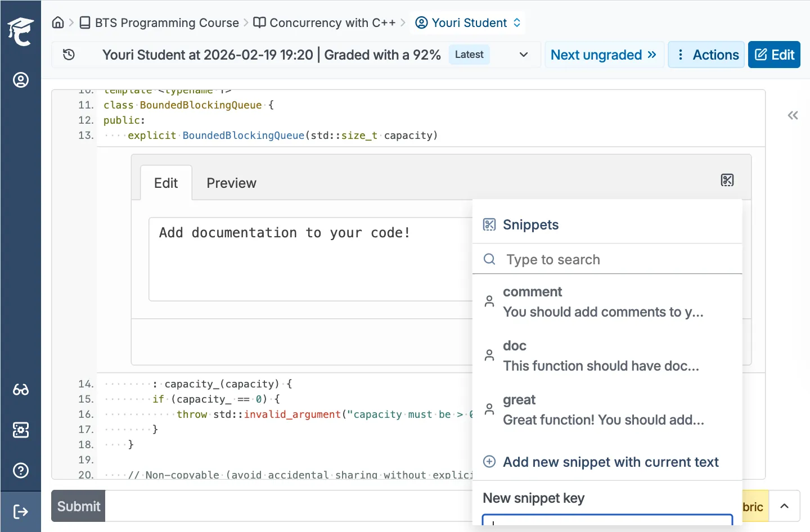Click Add new snippet with current text
Viewport: 810px width, 532px height.
(x=611, y=462)
